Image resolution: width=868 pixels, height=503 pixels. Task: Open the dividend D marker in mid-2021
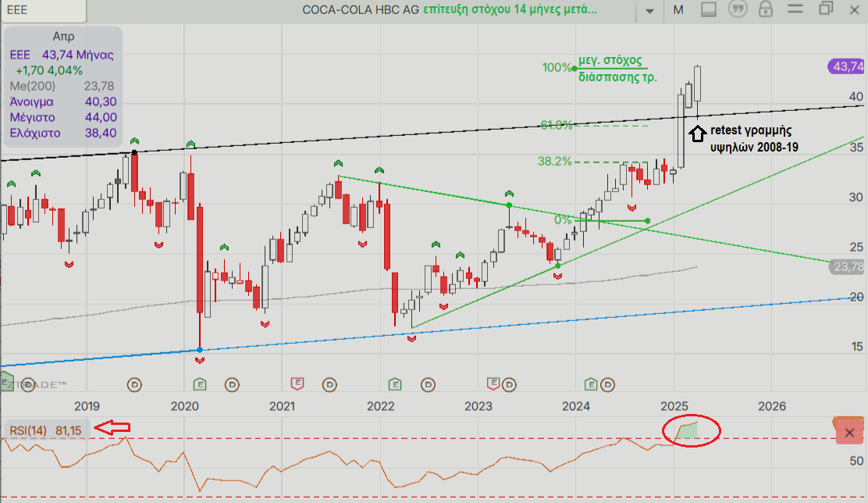(x=329, y=384)
